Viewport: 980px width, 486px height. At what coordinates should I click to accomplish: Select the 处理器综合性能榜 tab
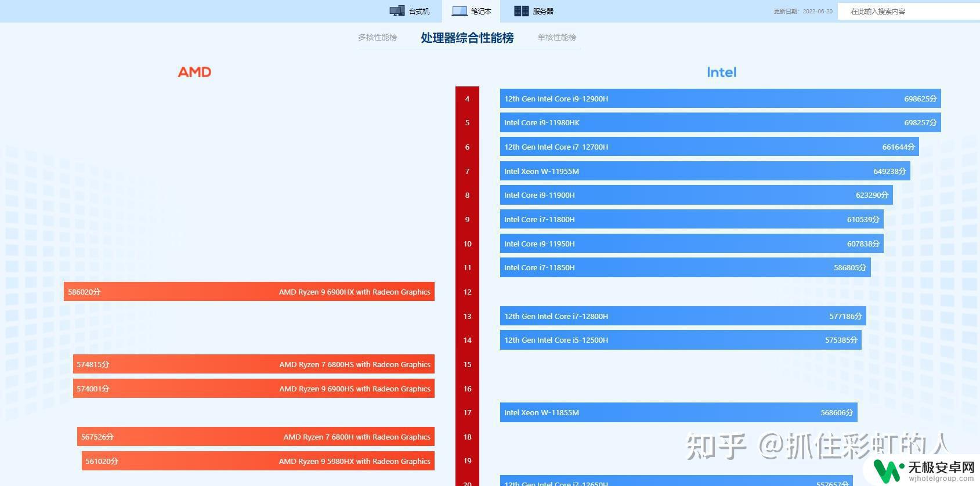coord(467,38)
